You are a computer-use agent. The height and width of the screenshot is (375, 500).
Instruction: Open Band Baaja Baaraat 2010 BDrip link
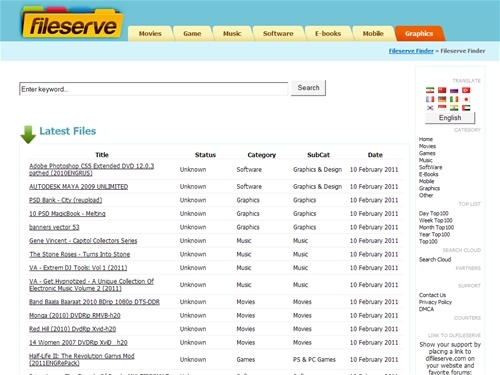(x=94, y=302)
